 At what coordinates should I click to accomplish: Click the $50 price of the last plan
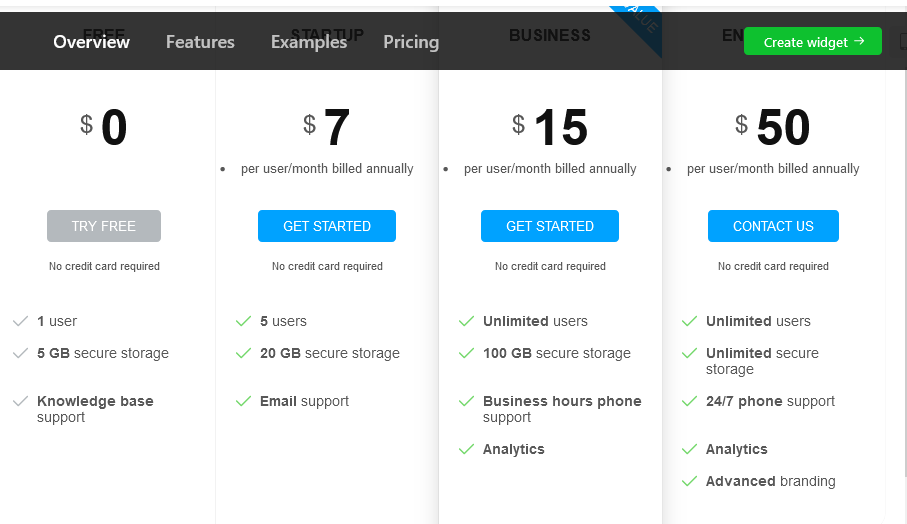pos(773,128)
